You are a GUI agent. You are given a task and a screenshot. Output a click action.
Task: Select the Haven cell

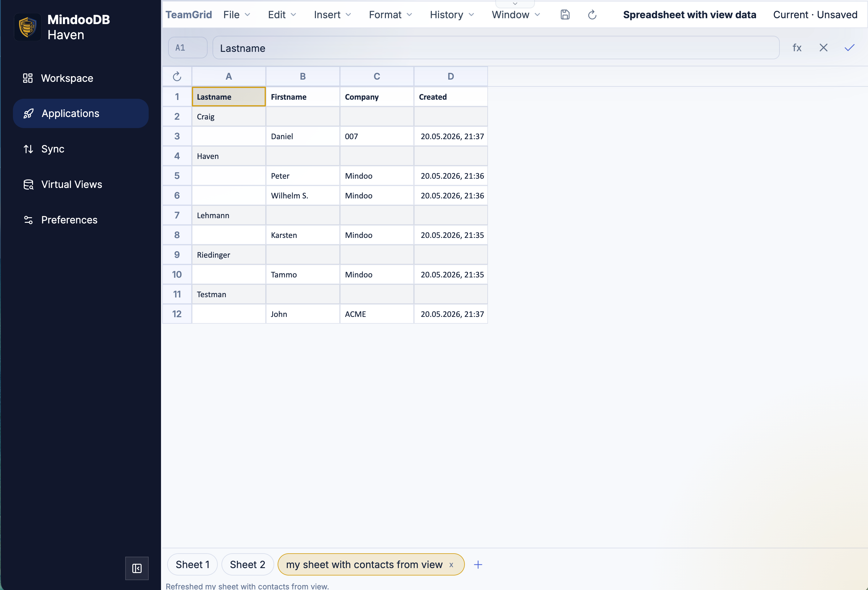coord(229,156)
